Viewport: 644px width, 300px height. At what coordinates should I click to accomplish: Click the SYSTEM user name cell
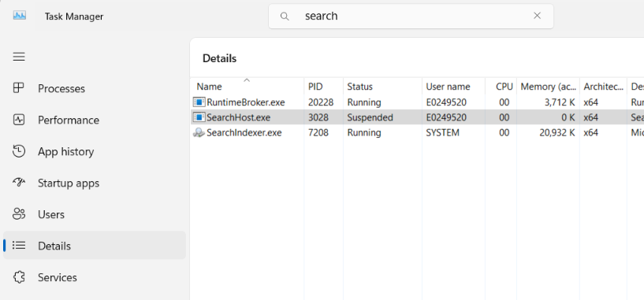coord(442,132)
